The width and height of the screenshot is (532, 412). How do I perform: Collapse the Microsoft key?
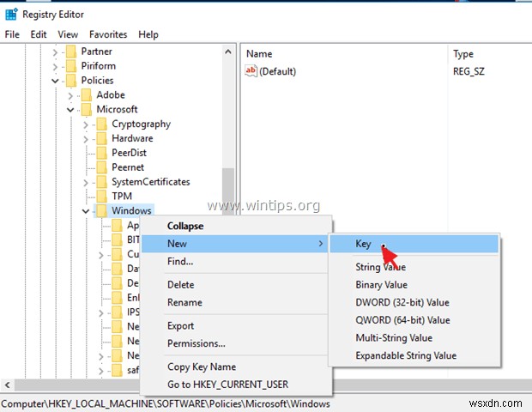click(x=70, y=110)
